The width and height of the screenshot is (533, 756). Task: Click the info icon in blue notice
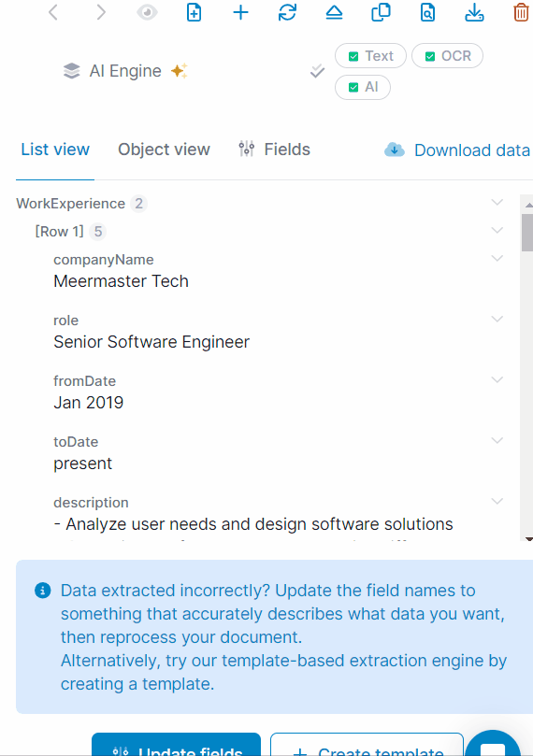coord(42,591)
